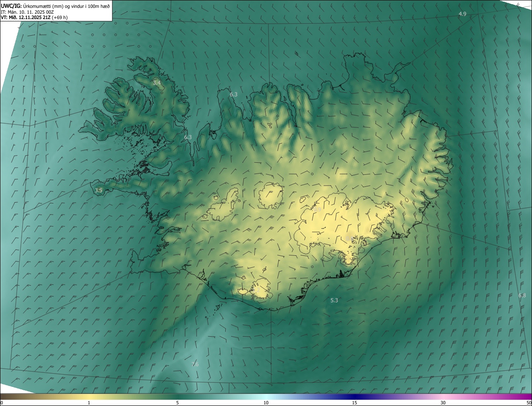Click the color scale tick labeled 10
The image size is (532, 406).
pos(266,403)
